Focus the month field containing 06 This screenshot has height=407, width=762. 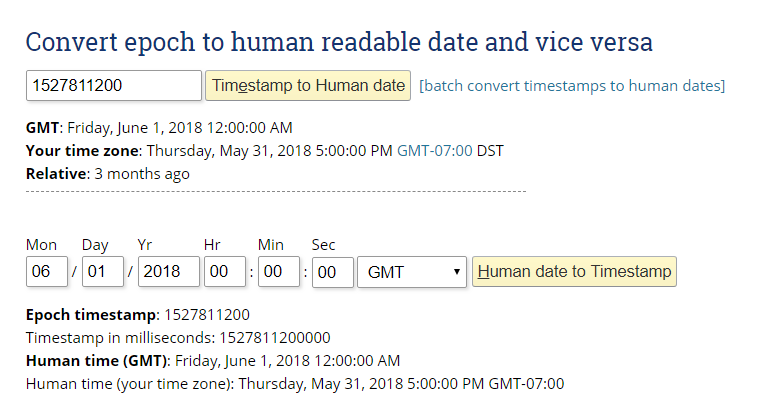pyautogui.click(x=45, y=272)
